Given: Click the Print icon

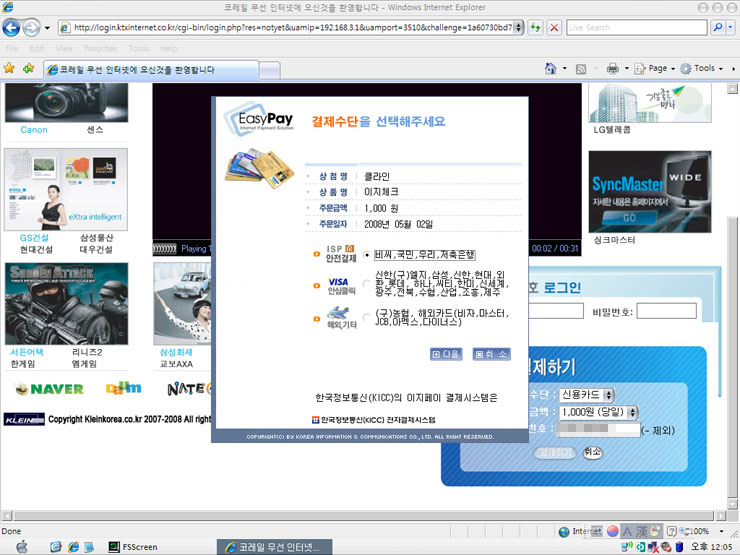Looking at the screenshot, I should coord(613,69).
